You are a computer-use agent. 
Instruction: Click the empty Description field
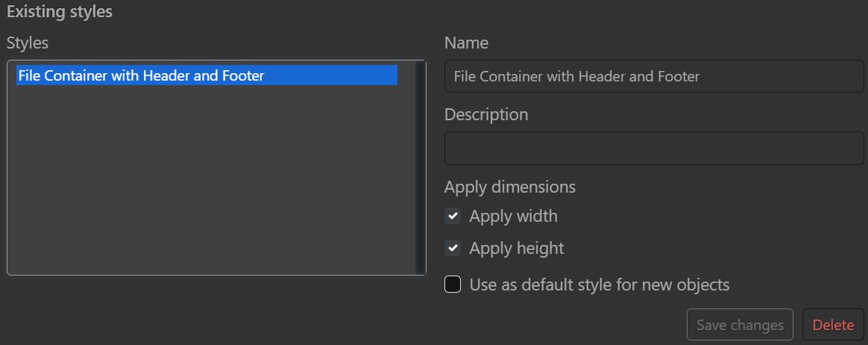tap(654, 148)
